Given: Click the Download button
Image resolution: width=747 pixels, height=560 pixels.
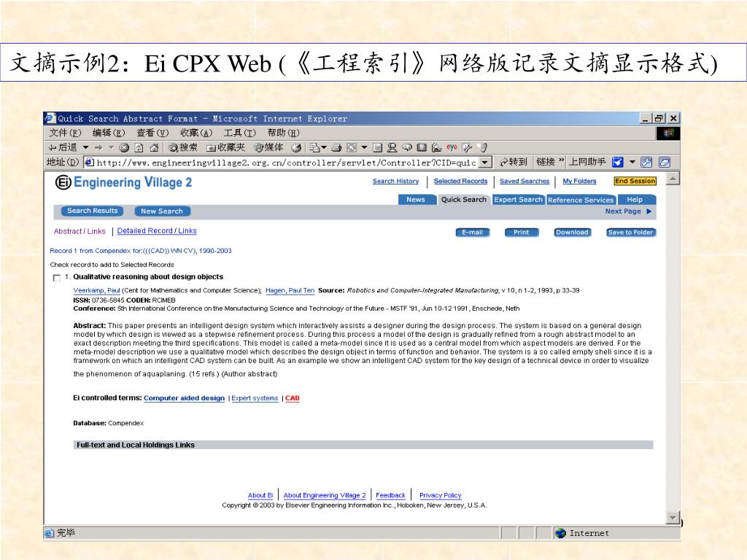Looking at the screenshot, I should pyautogui.click(x=572, y=233).
